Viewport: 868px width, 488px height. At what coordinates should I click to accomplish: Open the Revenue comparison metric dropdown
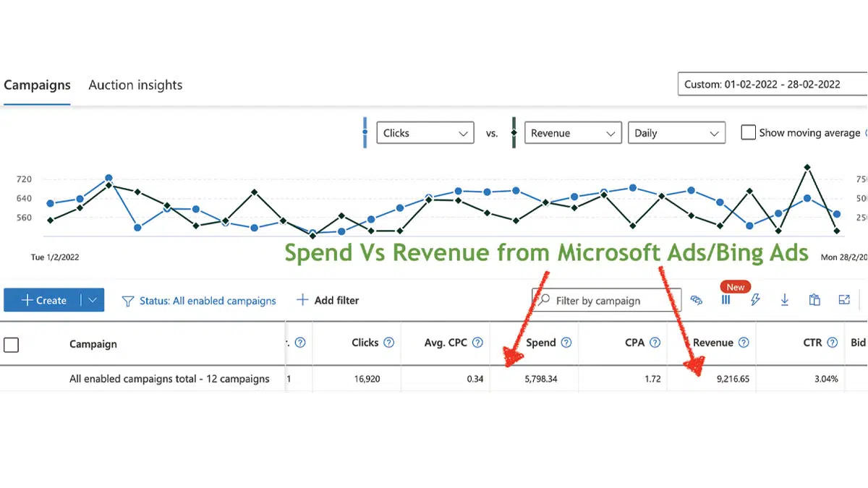[x=573, y=132]
